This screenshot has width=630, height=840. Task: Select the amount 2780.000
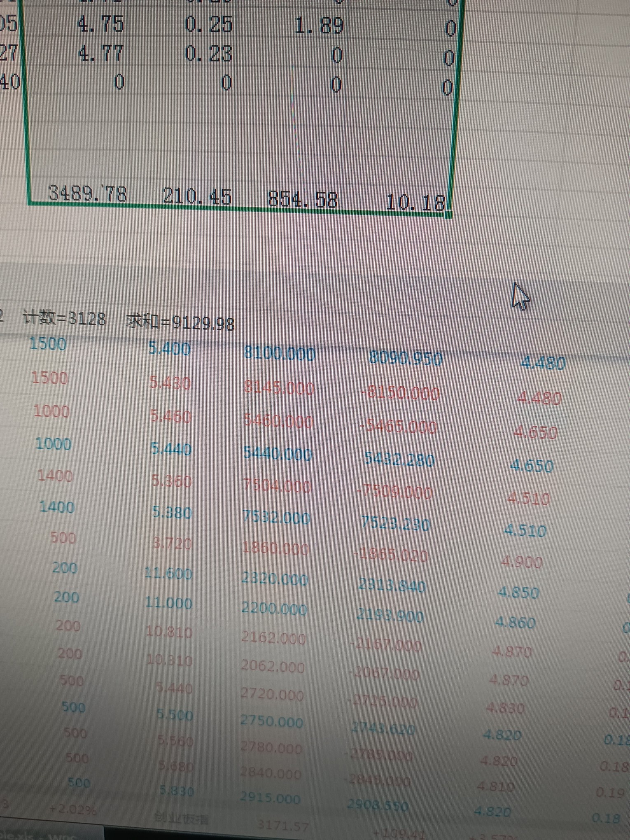click(272, 747)
